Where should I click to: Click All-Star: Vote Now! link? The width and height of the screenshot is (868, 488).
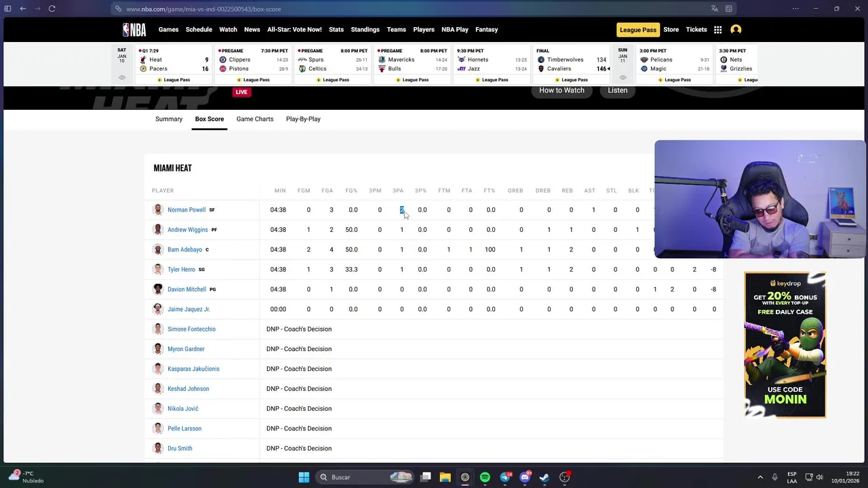point(294,30)
